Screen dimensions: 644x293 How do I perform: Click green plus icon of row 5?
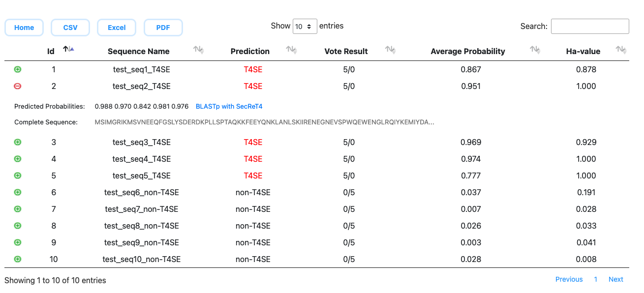coord(18,176)
